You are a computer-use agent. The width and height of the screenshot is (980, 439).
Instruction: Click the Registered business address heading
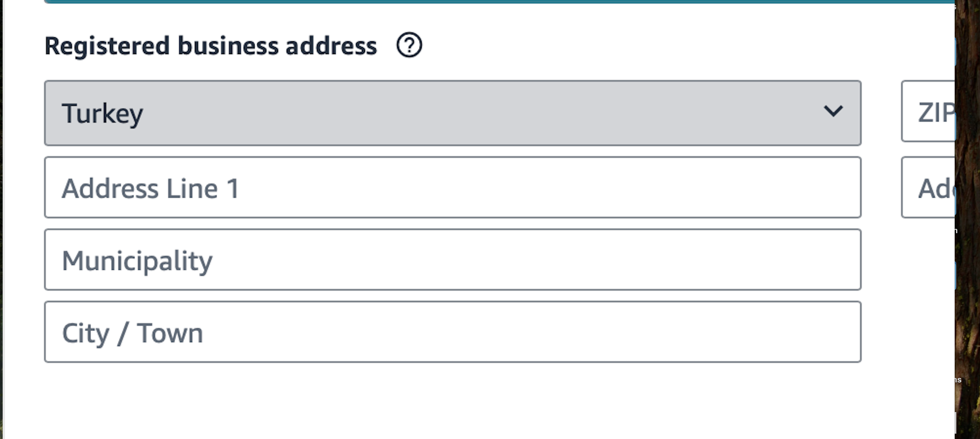(211, 46)
